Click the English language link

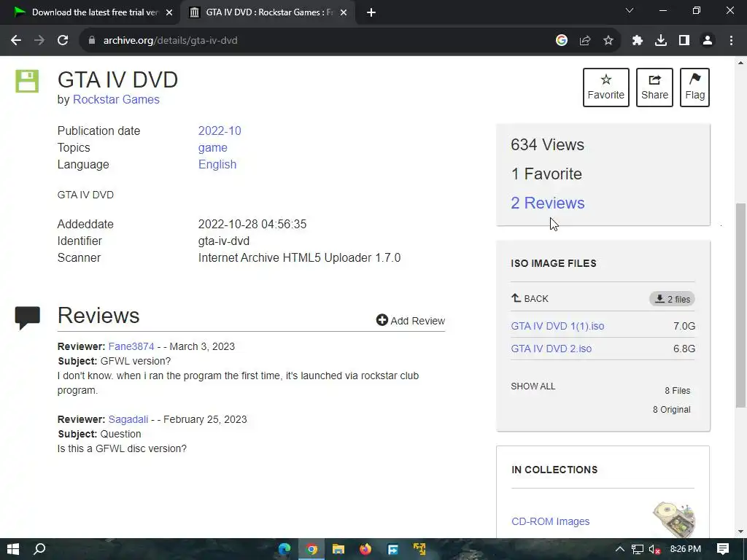(217, 164)
